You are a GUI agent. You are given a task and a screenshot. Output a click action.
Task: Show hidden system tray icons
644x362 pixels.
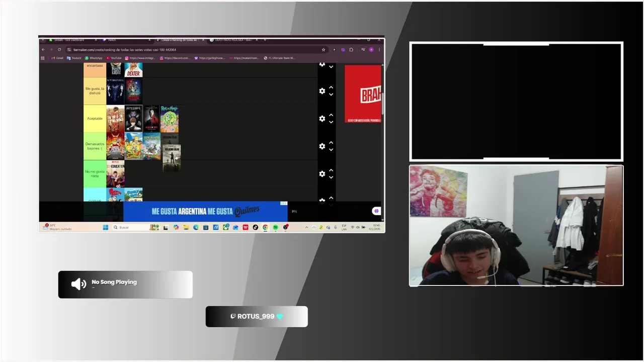pos(306,227)
